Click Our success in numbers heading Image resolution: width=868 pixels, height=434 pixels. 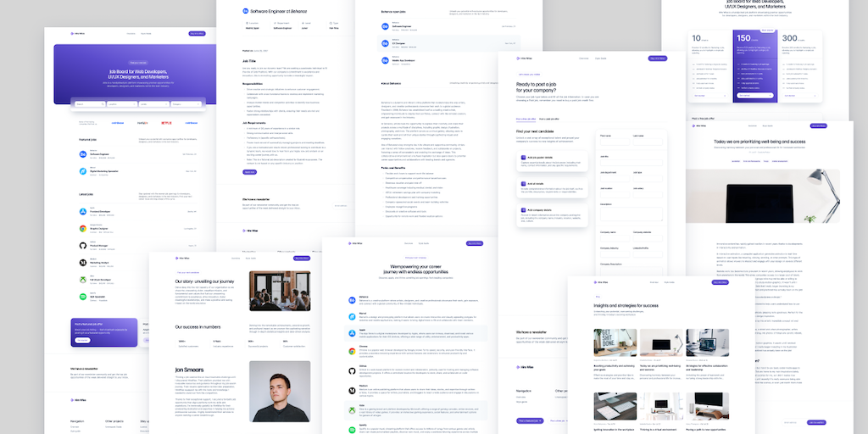pyautogui.click(x=198, y=326)
